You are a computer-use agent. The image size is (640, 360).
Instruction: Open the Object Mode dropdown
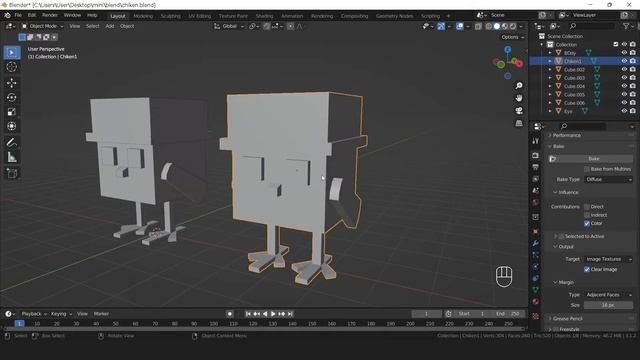(x=42, y=26)
